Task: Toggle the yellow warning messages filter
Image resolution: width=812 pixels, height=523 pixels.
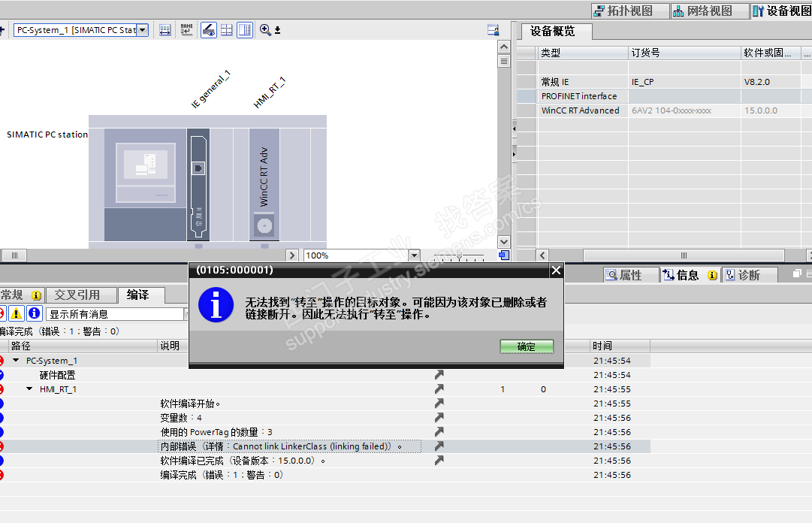Action: coord(17,313)
